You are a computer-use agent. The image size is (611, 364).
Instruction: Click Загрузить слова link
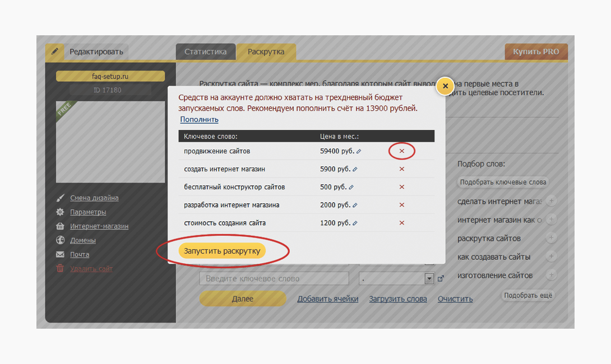pos(398,299)
